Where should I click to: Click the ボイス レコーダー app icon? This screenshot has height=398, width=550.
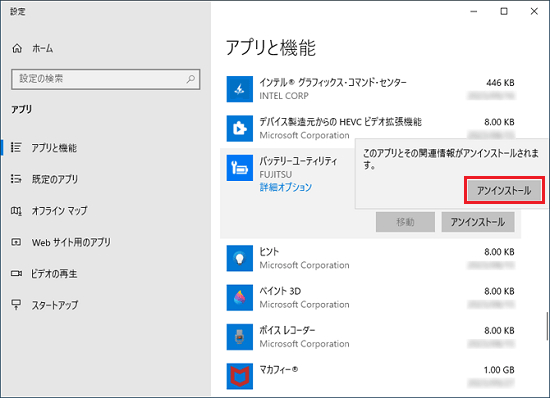click(240, 337)
